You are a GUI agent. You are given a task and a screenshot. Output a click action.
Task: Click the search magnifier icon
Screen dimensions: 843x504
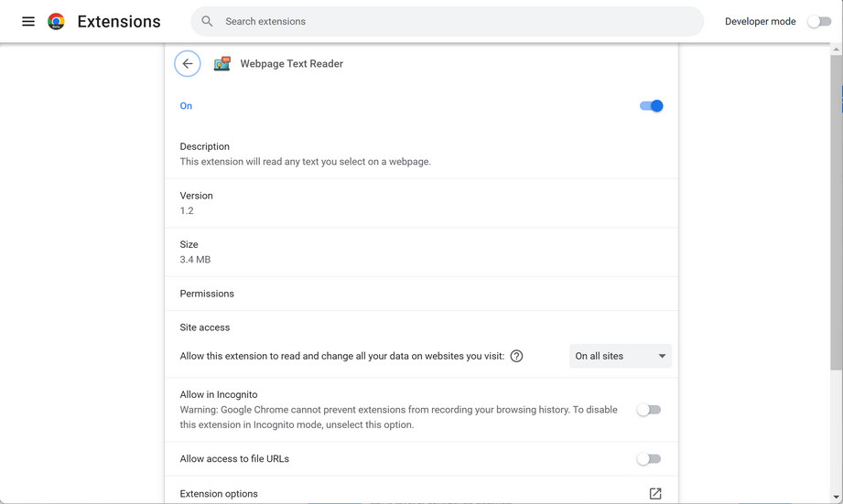[208, 21]
